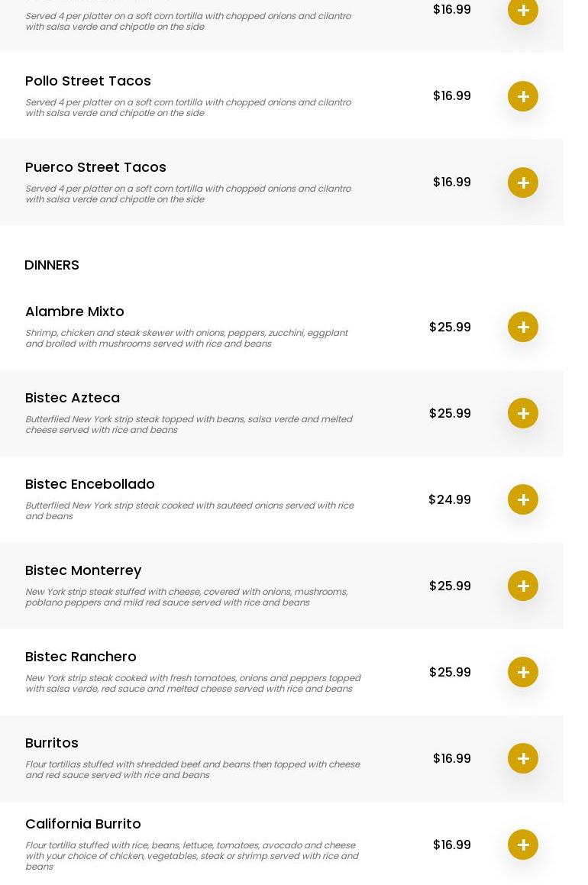This screenshot has width=588, height=885.
Task: Select the Burritos dish title
Action: pyautogui.click(x=52, y=743)
